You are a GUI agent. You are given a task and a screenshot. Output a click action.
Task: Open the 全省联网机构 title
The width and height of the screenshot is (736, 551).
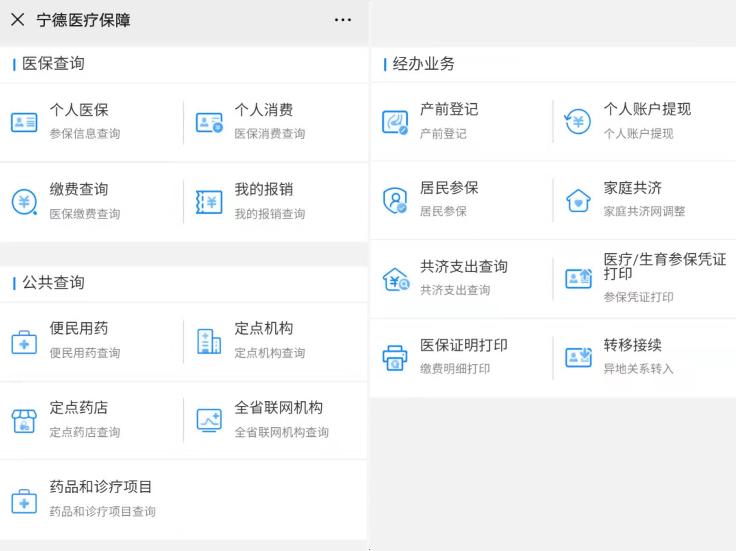278,407
